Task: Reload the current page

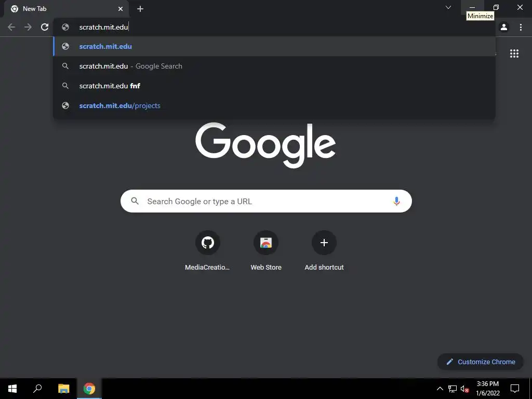Action: tap(45, 27)
